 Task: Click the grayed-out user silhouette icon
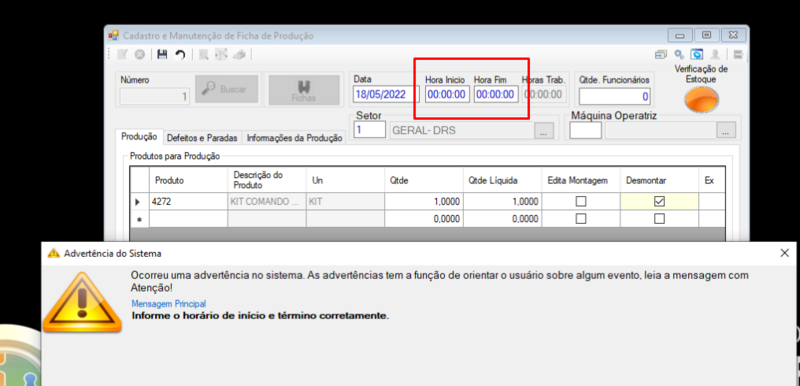click(715, 54)
